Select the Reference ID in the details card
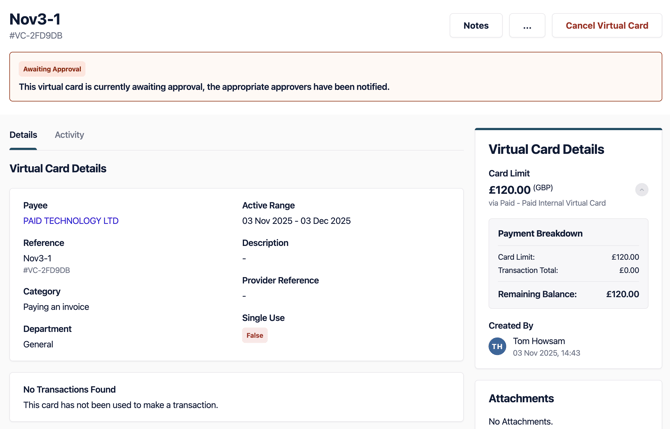 46,270
